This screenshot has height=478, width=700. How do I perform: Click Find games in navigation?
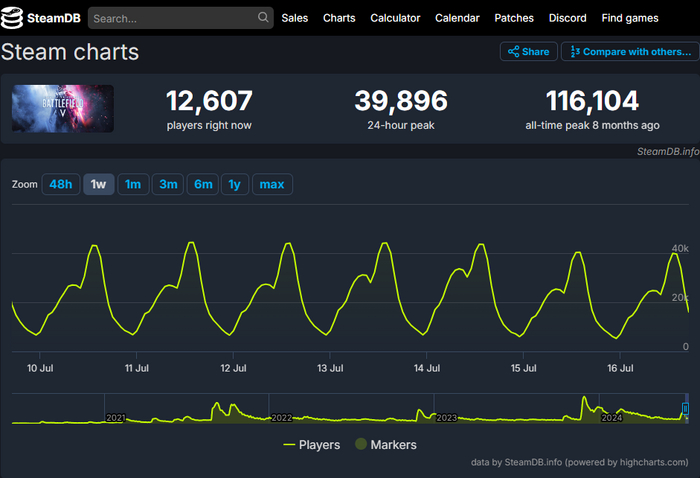(630, 18)
